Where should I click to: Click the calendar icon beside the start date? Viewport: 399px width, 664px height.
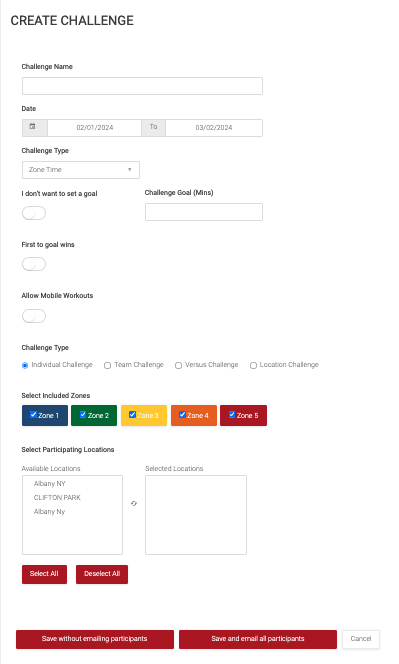click(x=33, y=127)
